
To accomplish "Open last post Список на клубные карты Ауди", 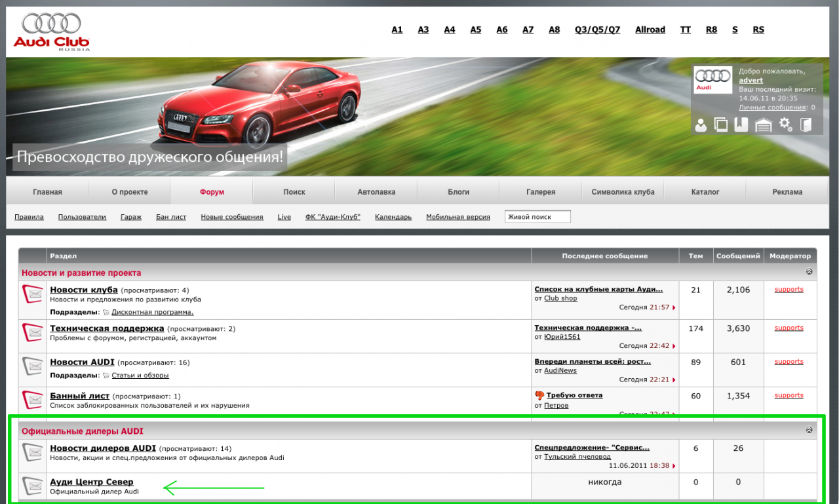I will (598, 289).
